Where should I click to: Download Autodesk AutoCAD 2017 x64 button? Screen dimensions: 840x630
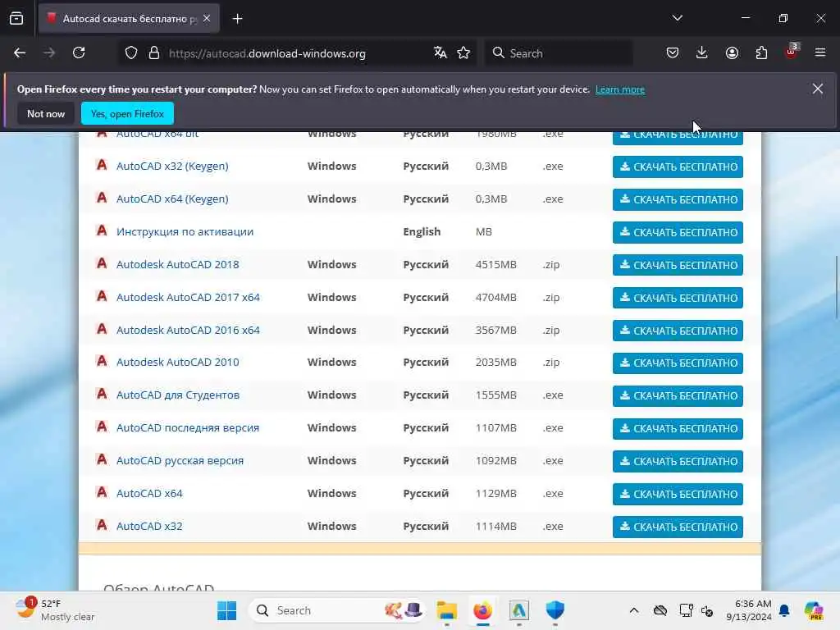point(678,297)
